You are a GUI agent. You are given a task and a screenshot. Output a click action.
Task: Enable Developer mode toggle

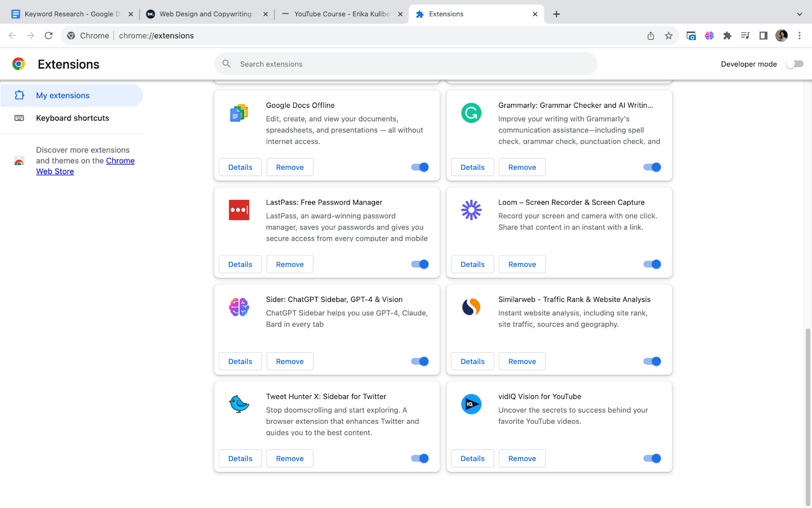794,64
